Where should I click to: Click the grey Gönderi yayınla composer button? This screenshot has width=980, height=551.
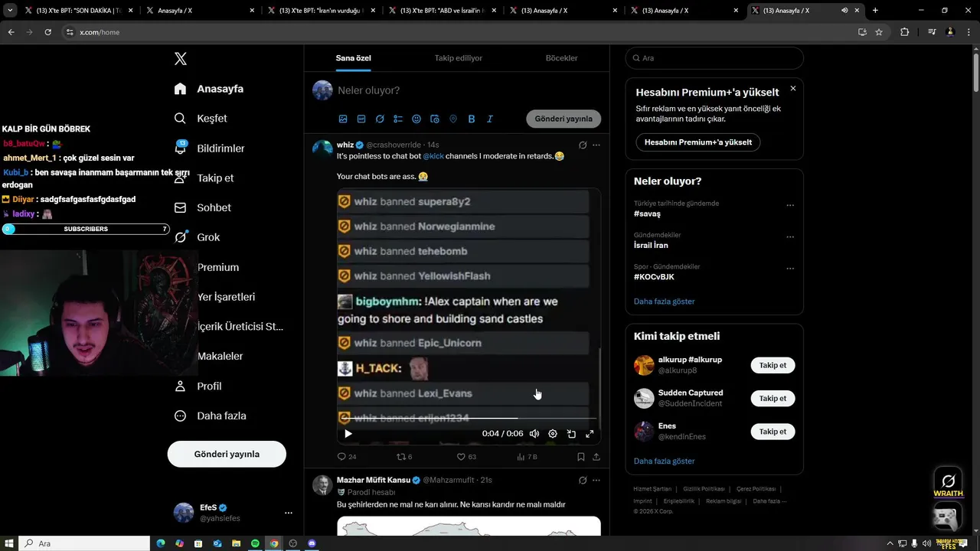click(x=563, y=119)
